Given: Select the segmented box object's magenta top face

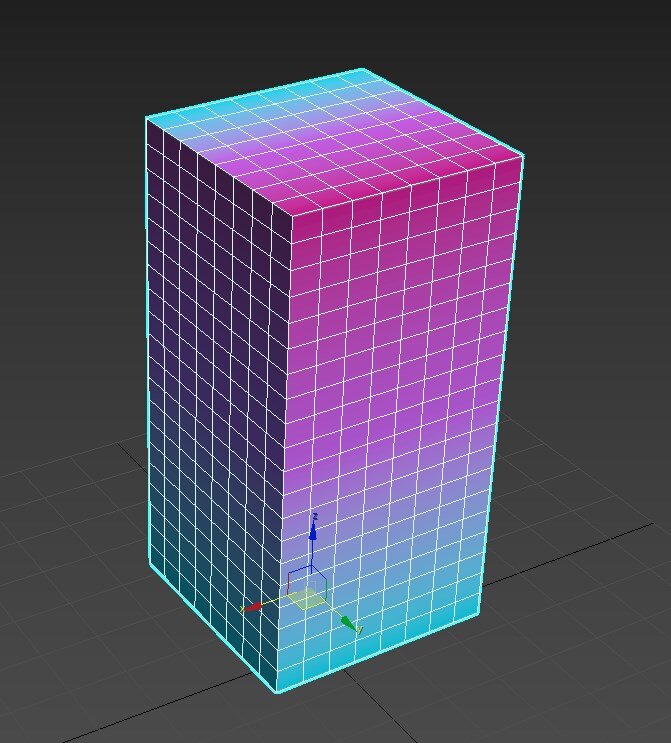Looking at the screenshot, I should coord(334,142).
